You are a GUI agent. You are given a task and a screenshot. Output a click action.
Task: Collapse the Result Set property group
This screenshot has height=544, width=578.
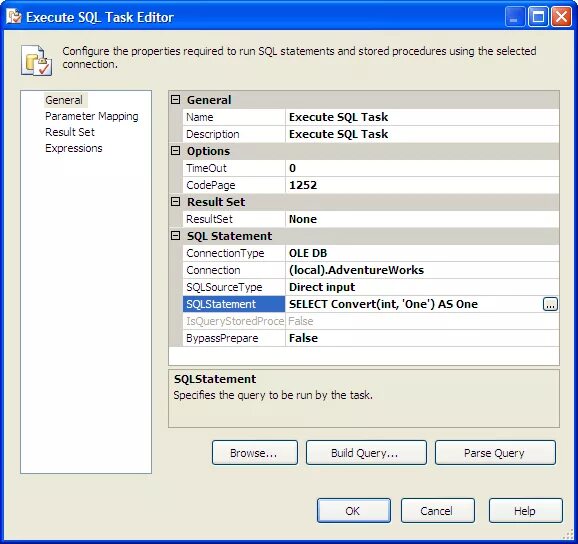click(x=176, y=202)
